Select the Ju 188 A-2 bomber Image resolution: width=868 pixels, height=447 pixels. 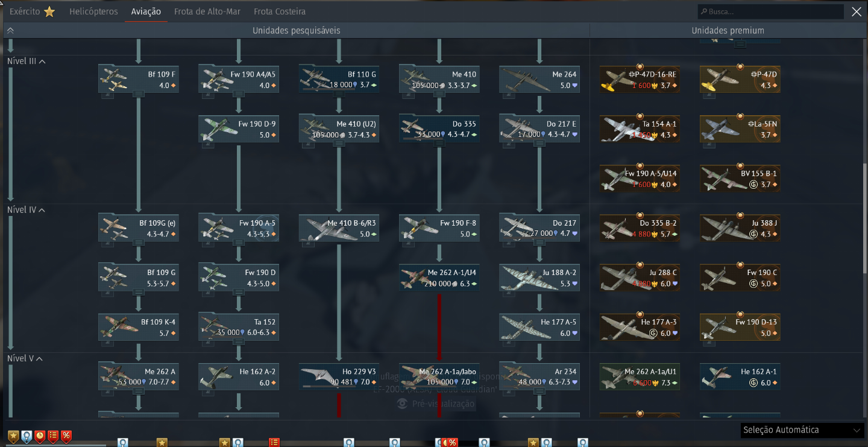(x=539, y=277)
